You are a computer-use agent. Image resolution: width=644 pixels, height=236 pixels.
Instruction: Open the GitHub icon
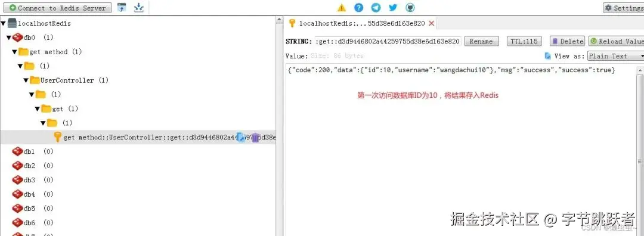coord(410,8)
